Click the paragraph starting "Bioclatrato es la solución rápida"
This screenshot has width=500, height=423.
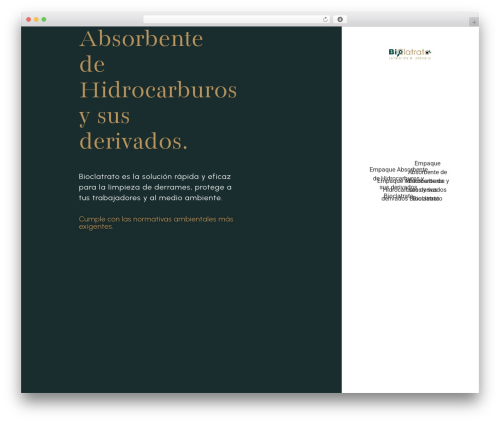coord(155,187)
